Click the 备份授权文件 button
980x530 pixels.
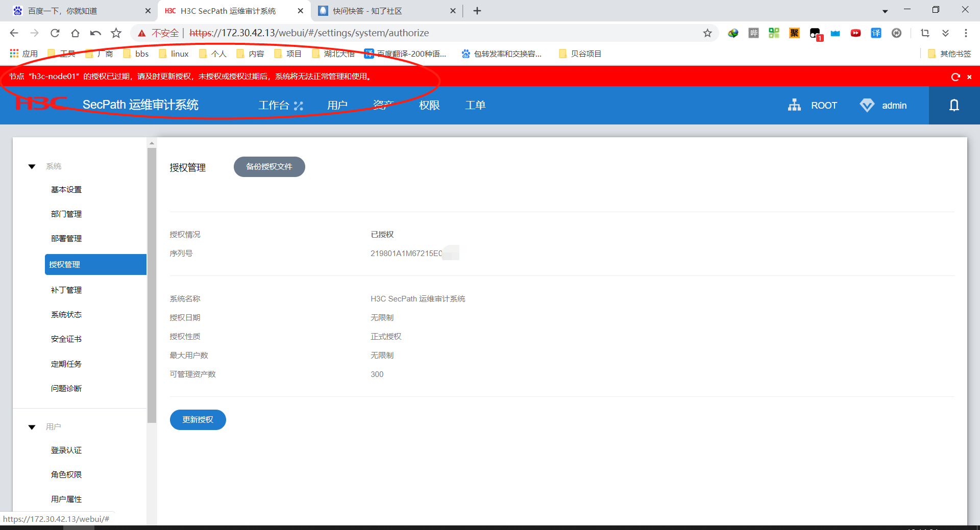(269, 167)
